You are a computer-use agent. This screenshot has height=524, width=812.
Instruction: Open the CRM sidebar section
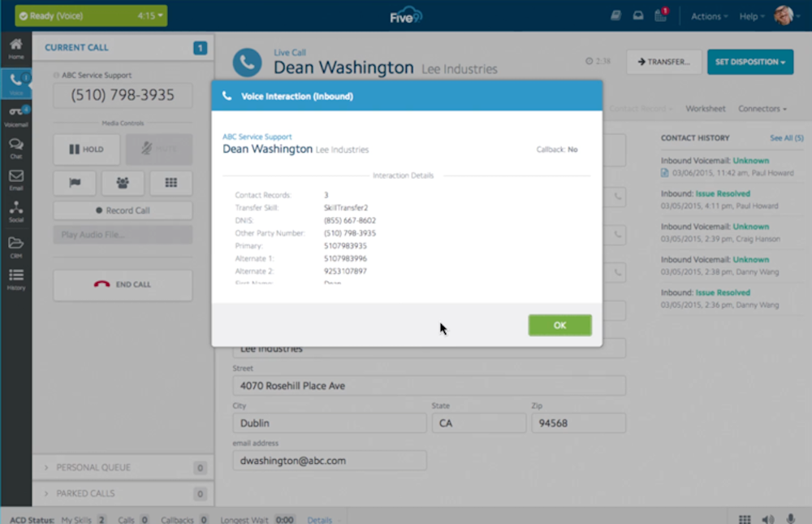coord(16,247)
